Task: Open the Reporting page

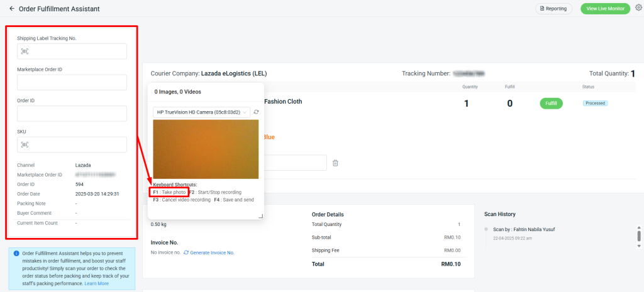Action: click(553, 9)
